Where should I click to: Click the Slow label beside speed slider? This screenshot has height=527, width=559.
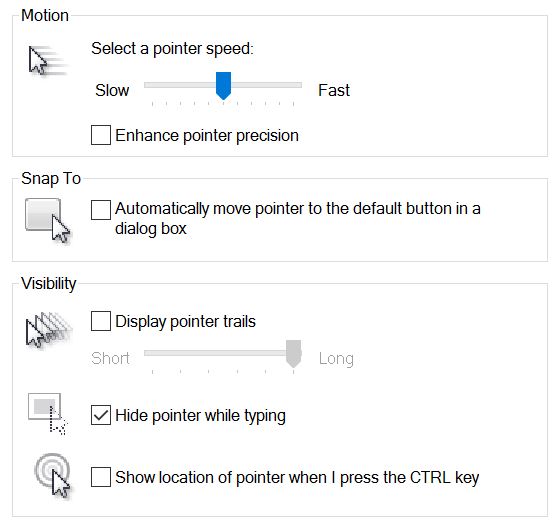tap(112, 90)
